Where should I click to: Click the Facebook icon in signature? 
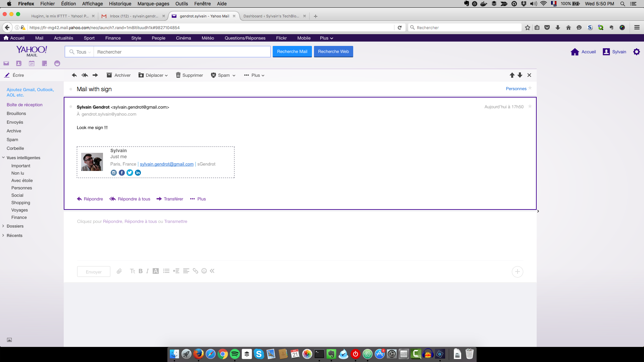tap(122, 173)
